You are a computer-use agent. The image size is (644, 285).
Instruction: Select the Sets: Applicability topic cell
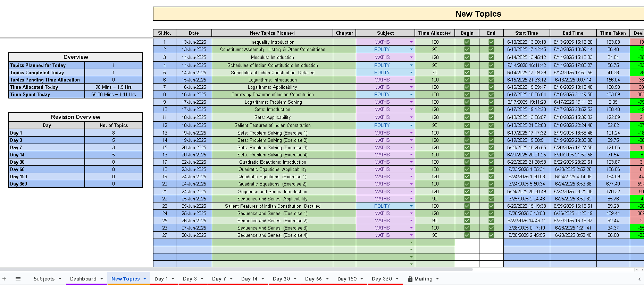(273, 117)
